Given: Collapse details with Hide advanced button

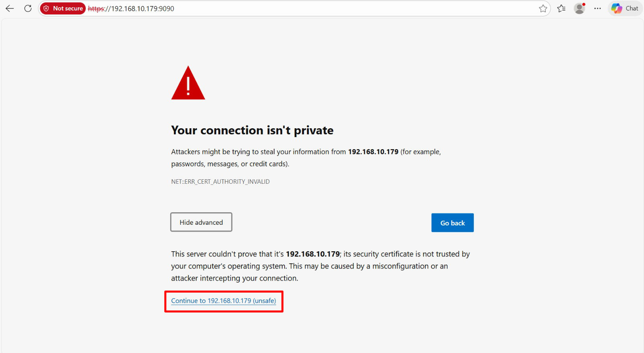Looking at the screenshot, I should (201, 222).
